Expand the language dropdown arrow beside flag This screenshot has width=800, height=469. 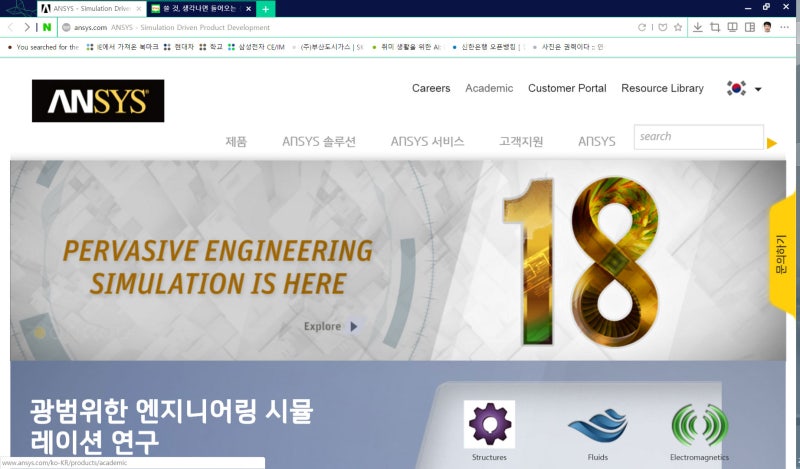coord(758,89)
